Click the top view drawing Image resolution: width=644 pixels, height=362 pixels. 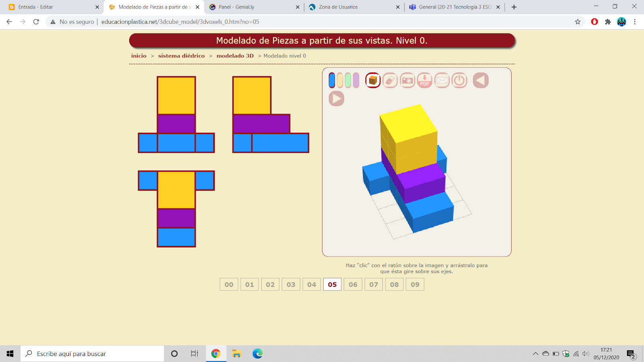[176, 209]
